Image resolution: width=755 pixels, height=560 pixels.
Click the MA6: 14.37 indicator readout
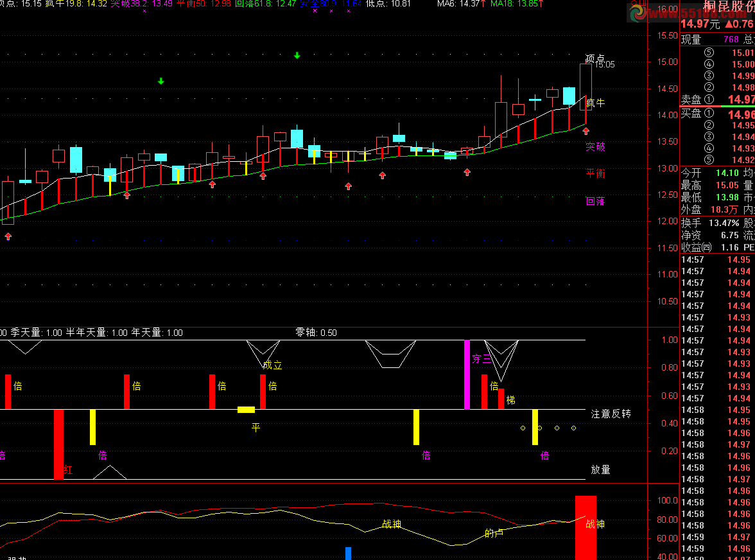click(x=461, y=4)
